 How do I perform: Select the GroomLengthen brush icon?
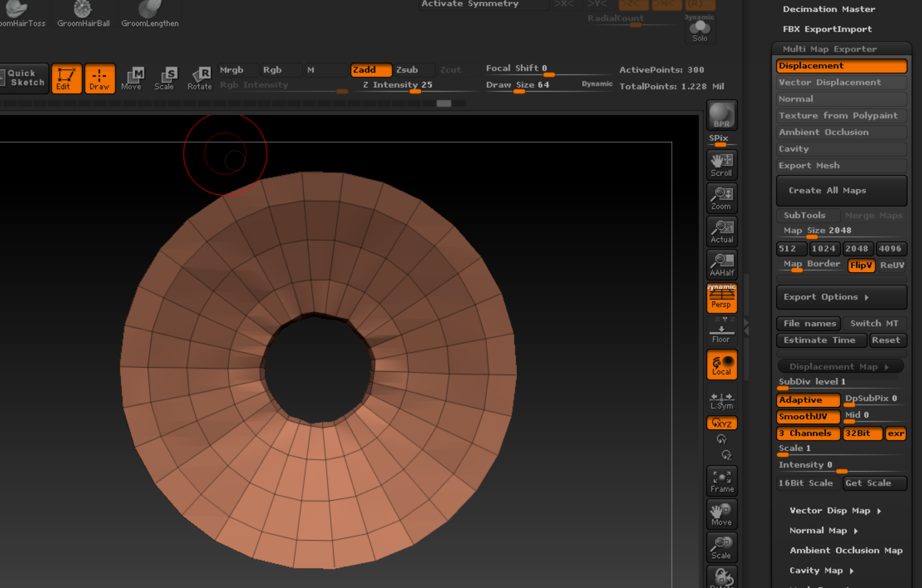coord(150,14)
